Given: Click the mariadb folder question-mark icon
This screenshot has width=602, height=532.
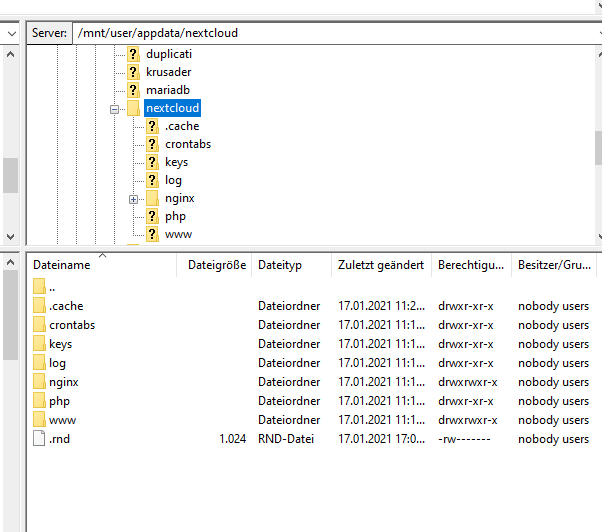Looking at the screenshot, I should click(x=133, y=90).
